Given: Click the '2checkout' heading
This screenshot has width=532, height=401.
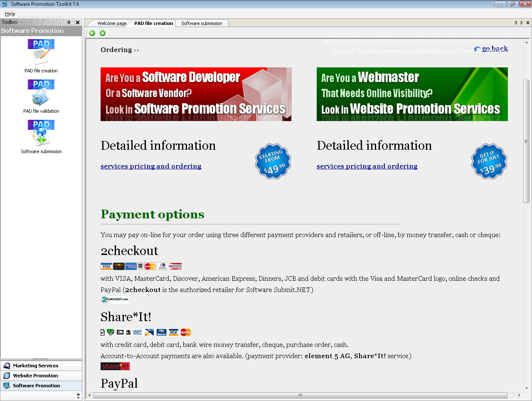Looking at the screenshot, I should tap(129, 251).
